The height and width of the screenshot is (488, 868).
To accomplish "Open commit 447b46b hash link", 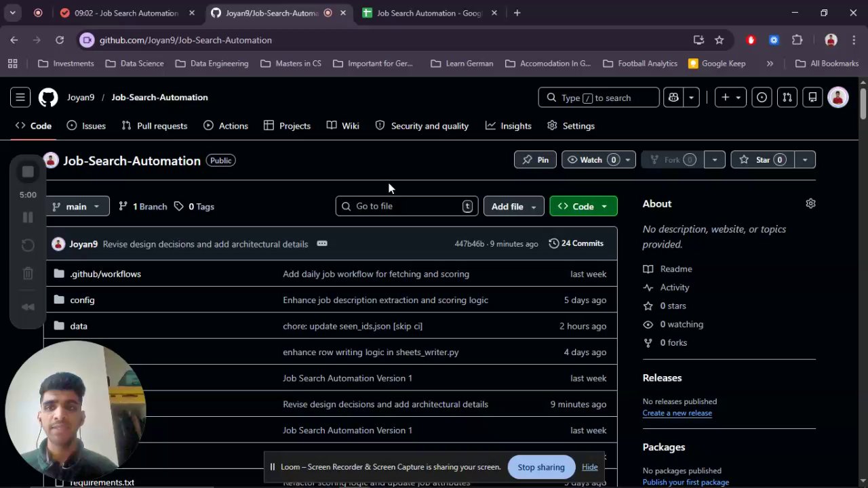I will (x=469, y=244).
